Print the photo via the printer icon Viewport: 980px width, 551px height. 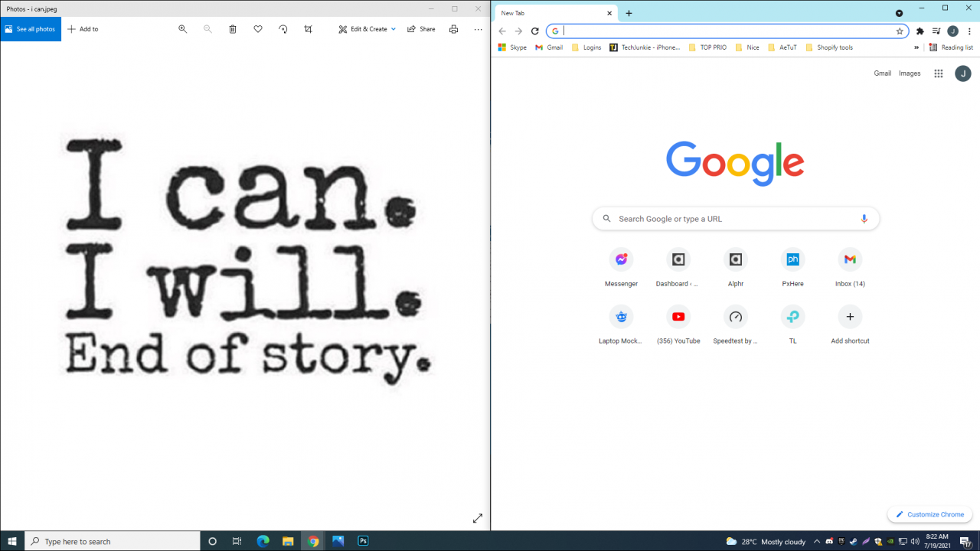coord(453,29)
